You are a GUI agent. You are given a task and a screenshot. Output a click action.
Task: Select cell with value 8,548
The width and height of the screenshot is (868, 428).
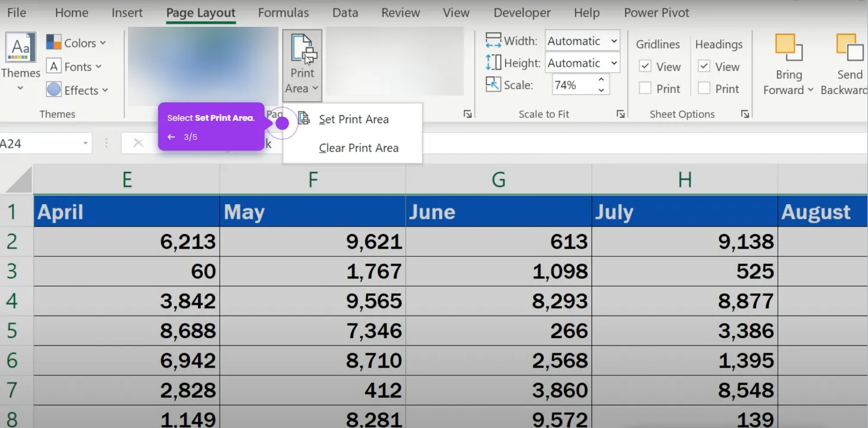tap(685, 390)
